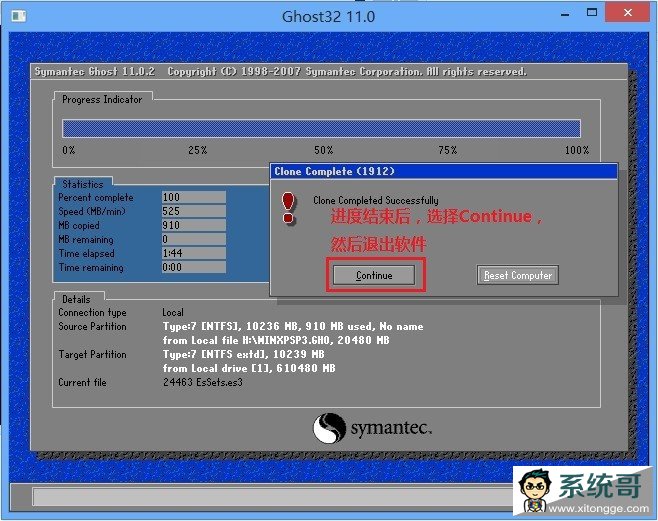This screenshot has height=521, width=658.
Task: Click the Percent complete label
Action: 96,197
